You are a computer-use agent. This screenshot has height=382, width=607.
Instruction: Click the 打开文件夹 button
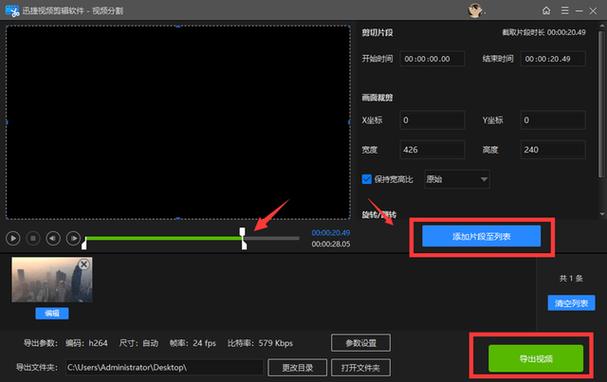361,368
